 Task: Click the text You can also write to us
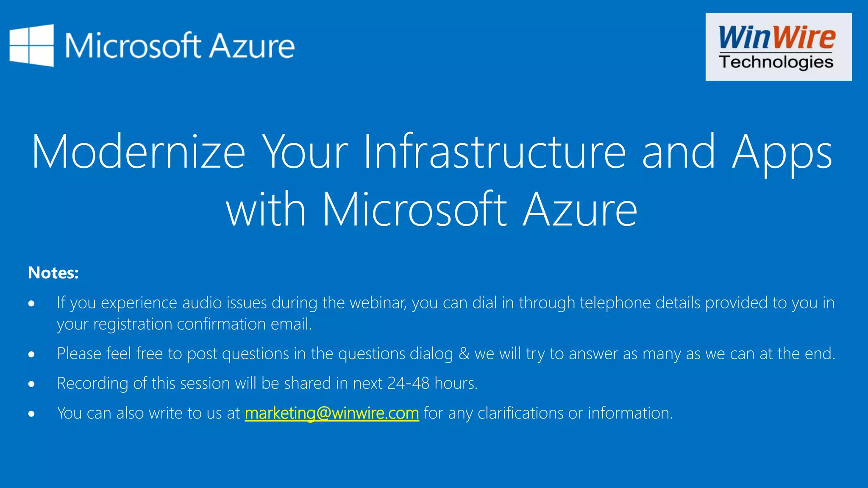pyautogui.click(x=148, y=413)
